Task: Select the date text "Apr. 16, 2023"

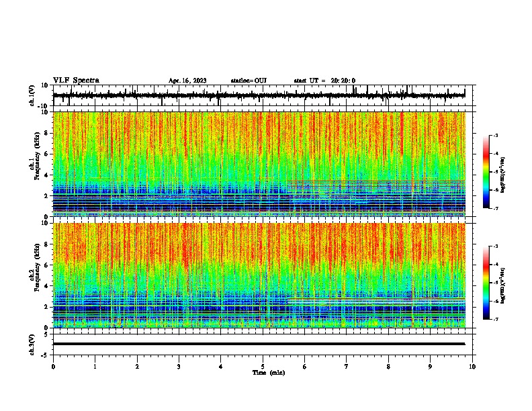Action: pyautogui.click(x=187, y=81)
